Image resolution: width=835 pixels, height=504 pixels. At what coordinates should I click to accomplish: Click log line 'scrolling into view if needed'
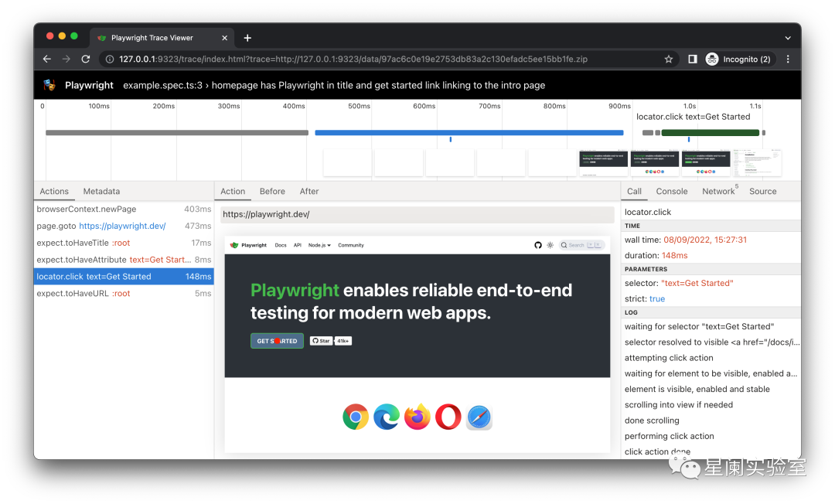pos(679,404)
